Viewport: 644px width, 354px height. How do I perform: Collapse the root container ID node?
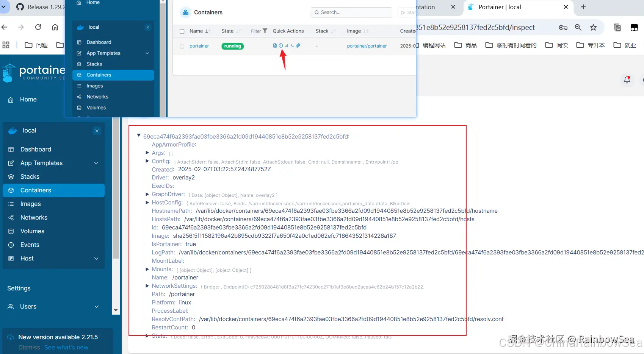[x=139, y=135]
